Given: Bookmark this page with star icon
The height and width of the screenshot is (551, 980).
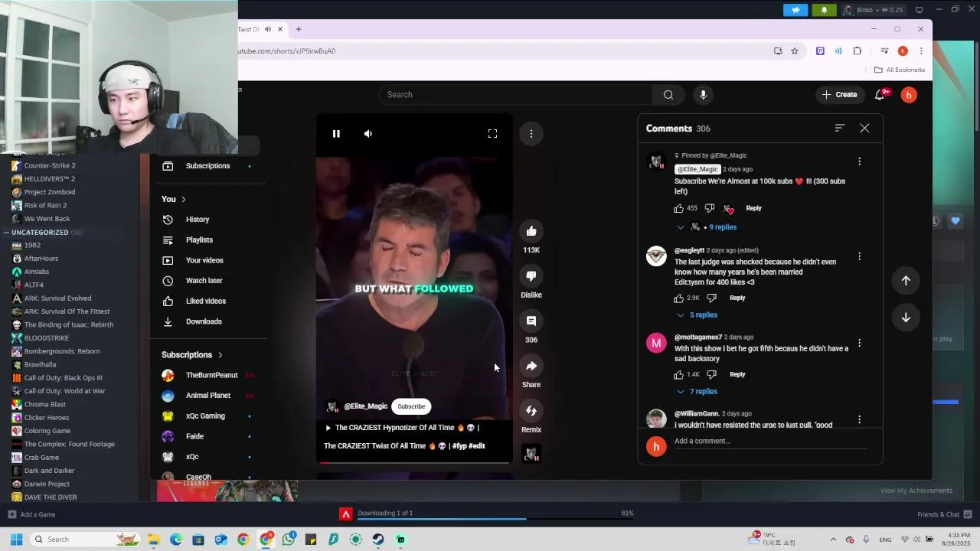Looking at the screenshot, I should 795,51.
